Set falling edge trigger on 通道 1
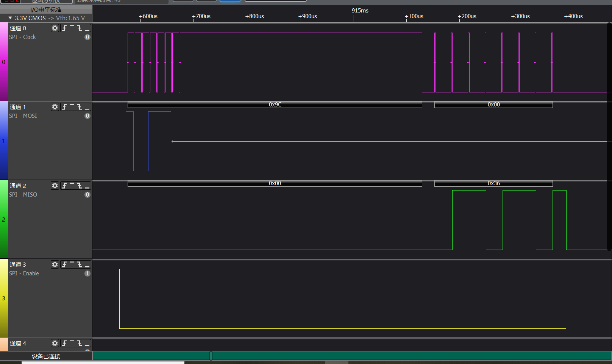 [80, 107]
